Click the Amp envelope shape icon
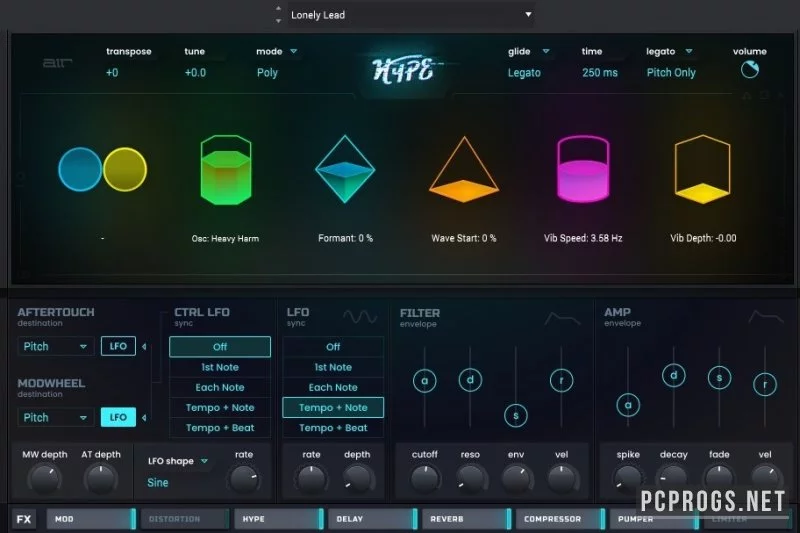Image resolution: width=800 pixels, height=533 pixels. 765,317
